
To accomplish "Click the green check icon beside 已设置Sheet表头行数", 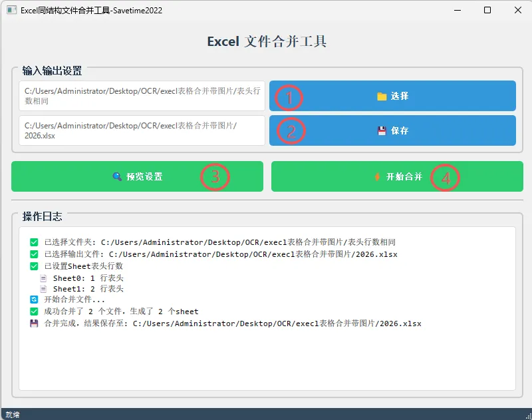I will (x=34, y=266).
